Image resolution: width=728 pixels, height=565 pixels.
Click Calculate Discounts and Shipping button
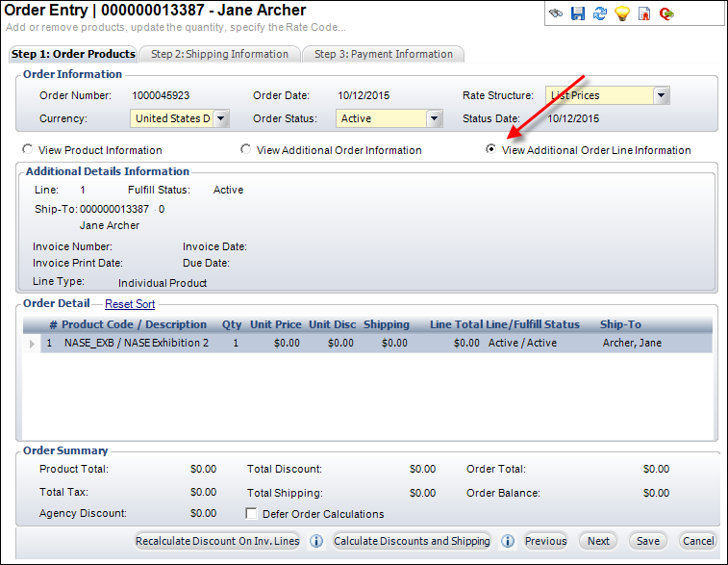[412, 541]
